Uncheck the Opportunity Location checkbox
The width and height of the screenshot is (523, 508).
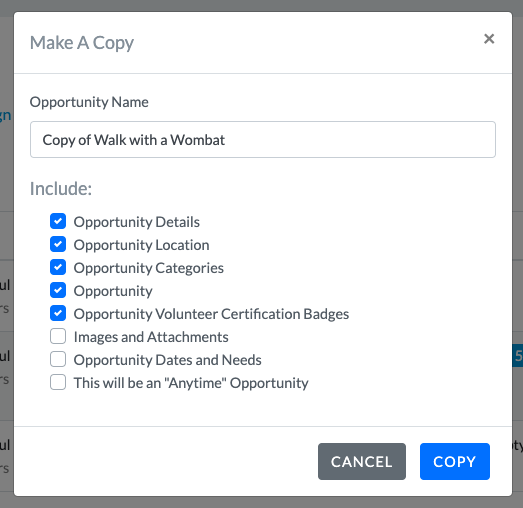click(x=58, y=244)
